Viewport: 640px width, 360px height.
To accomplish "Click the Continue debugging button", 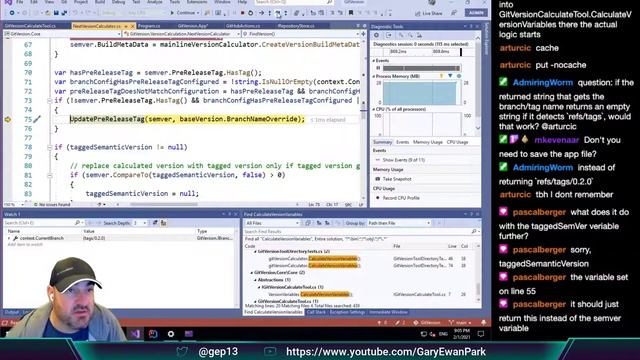I will [184, 13].
